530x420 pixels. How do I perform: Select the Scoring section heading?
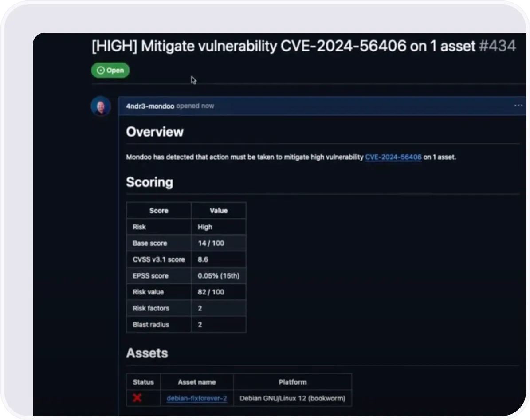[150, 182]
